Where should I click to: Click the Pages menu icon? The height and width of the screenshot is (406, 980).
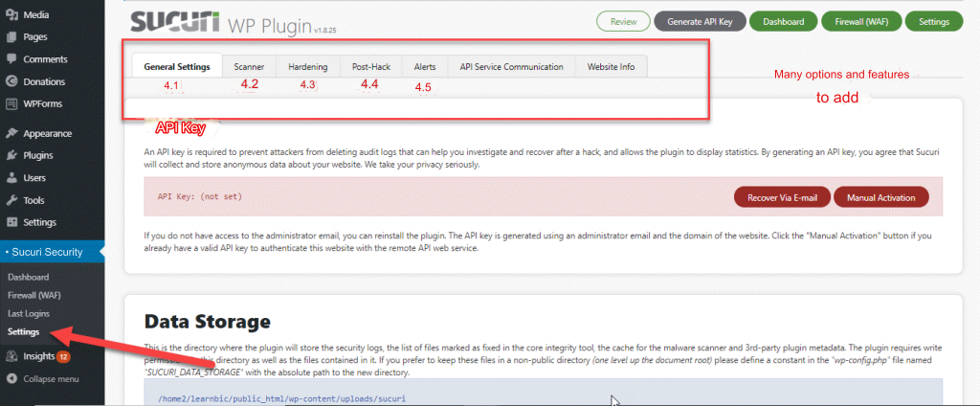pyautogui.click(x=11, y=37)
